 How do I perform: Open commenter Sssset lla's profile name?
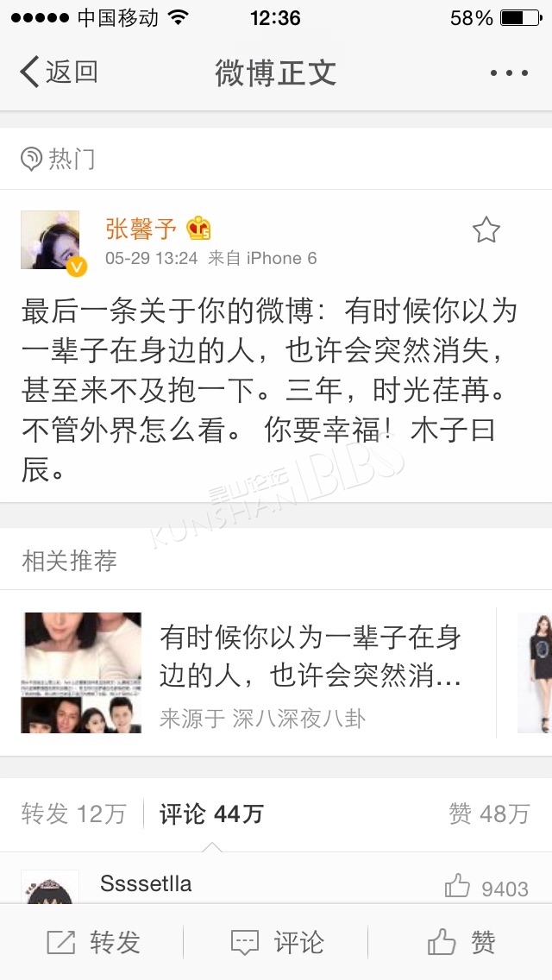146,883
